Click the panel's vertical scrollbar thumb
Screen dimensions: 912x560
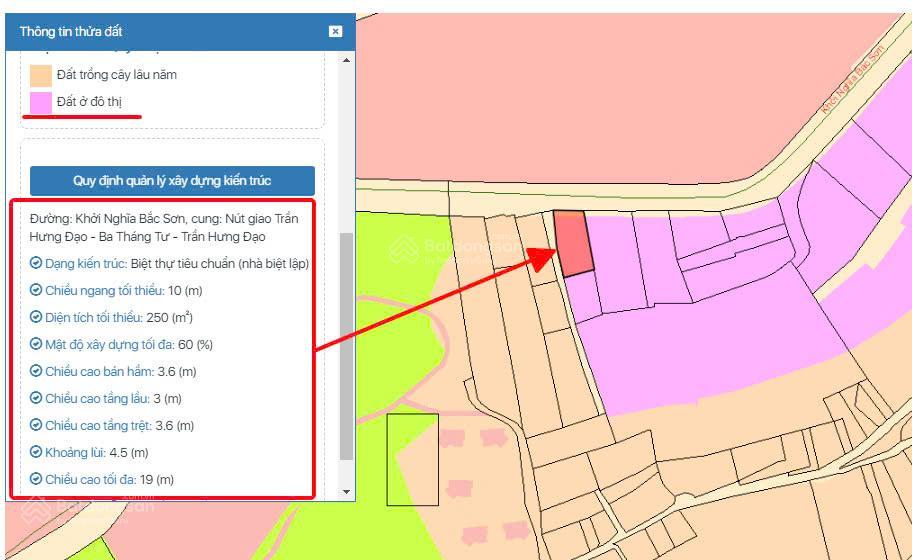click(347, 346)
